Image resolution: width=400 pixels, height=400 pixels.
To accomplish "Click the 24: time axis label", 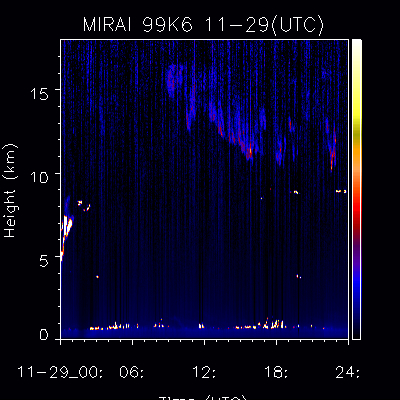I will pos(348,372).
